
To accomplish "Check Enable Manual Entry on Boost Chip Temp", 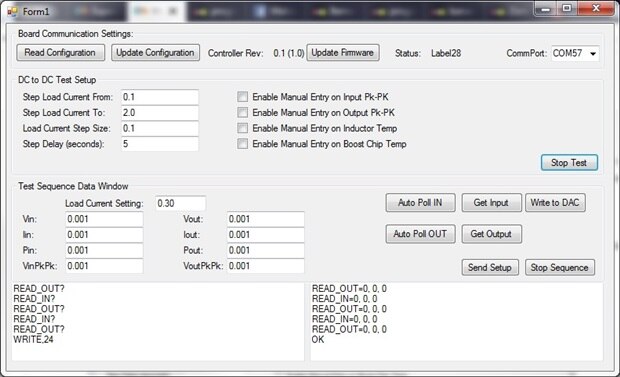I will click(242, 144).
